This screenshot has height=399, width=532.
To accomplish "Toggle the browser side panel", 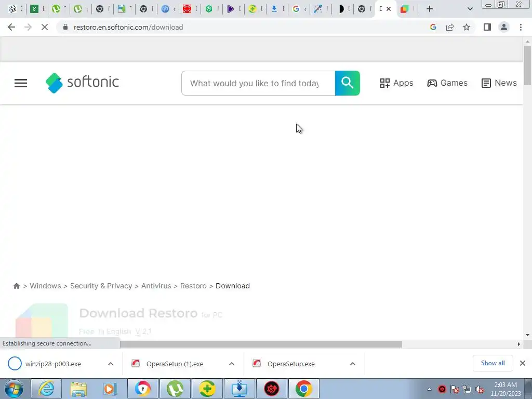I will point(487,27).
